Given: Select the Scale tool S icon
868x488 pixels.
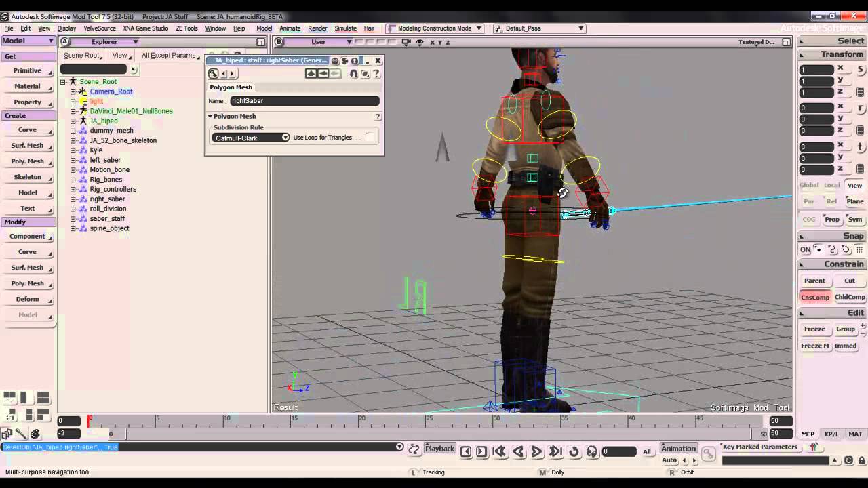Looking at the screenshot, I should click(x=861, y=69).
